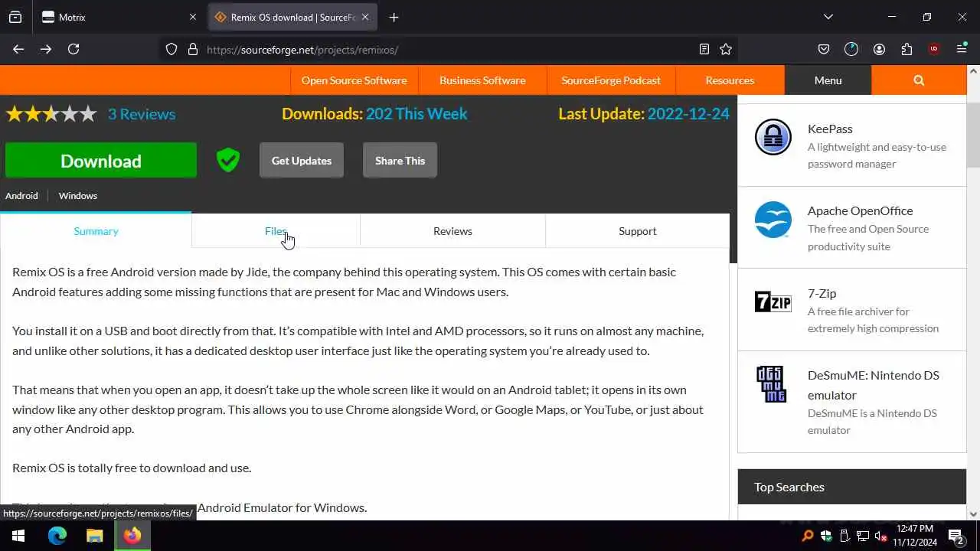This screenshot has width=980, height=551.
Task: Click the orange search magnifier icon
Action: coord(919,80)
